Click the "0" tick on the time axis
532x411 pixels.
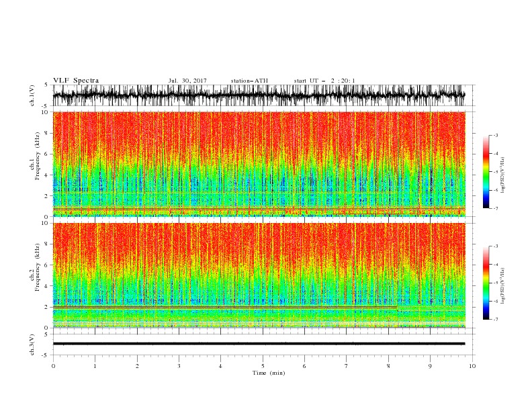[x=53, y=366]
